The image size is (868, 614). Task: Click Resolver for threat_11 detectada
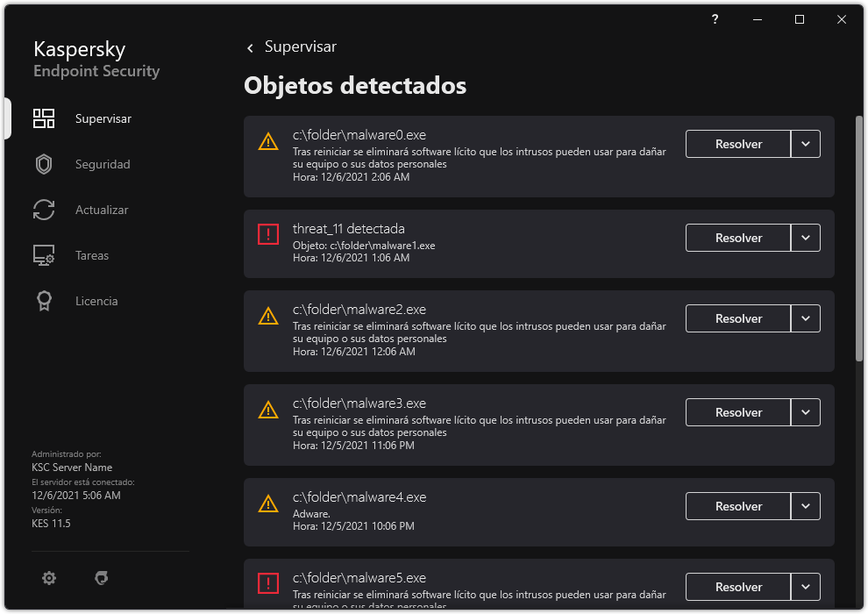[x=737, y=238]
